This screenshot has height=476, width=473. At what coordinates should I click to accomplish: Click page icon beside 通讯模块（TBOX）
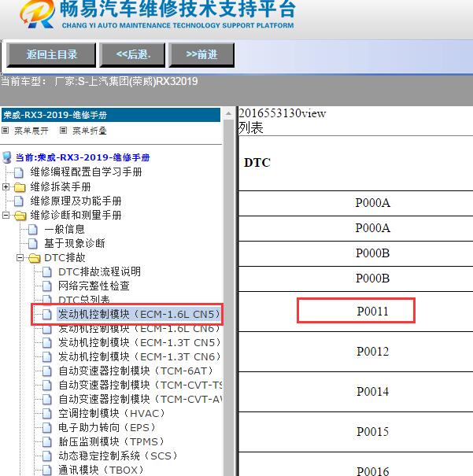(x=46, y=470)
